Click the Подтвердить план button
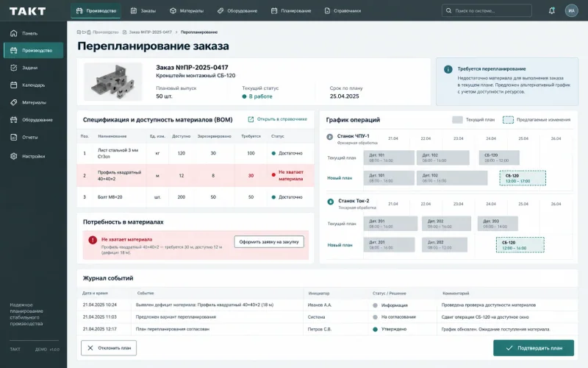This screenshot has width=588, height=368. (534, 348)
